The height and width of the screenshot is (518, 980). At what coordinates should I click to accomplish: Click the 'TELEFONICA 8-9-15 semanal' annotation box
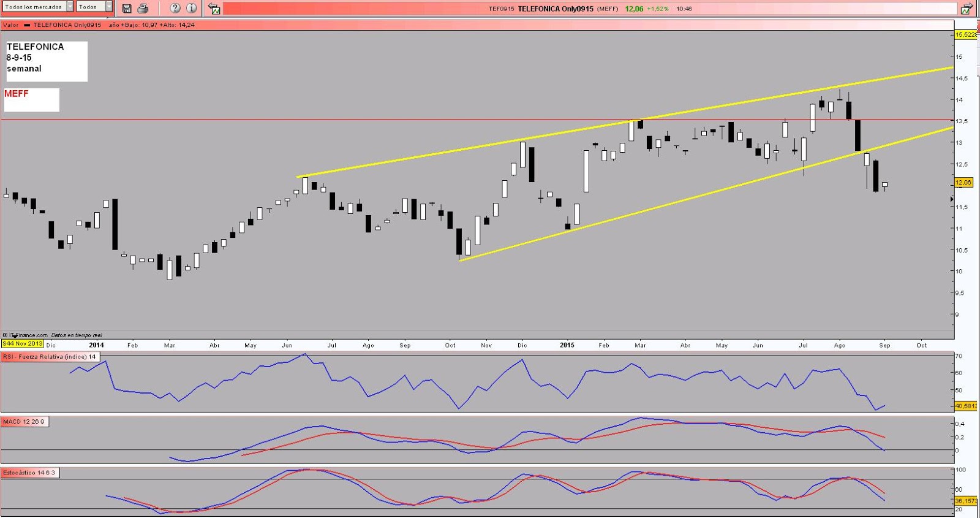pos(47,61)
